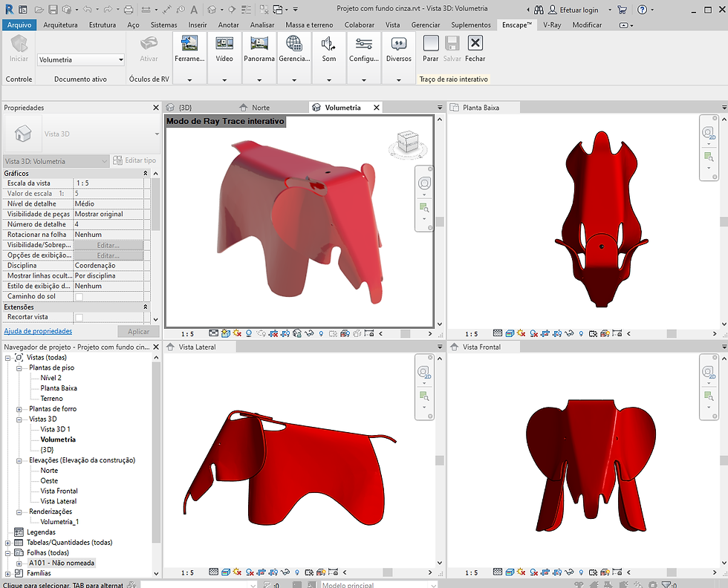Toggle shadows icon in Planta Baixa view bar
Image resolution: width=728 pixels, height=588 pixels.
[533, 333]
